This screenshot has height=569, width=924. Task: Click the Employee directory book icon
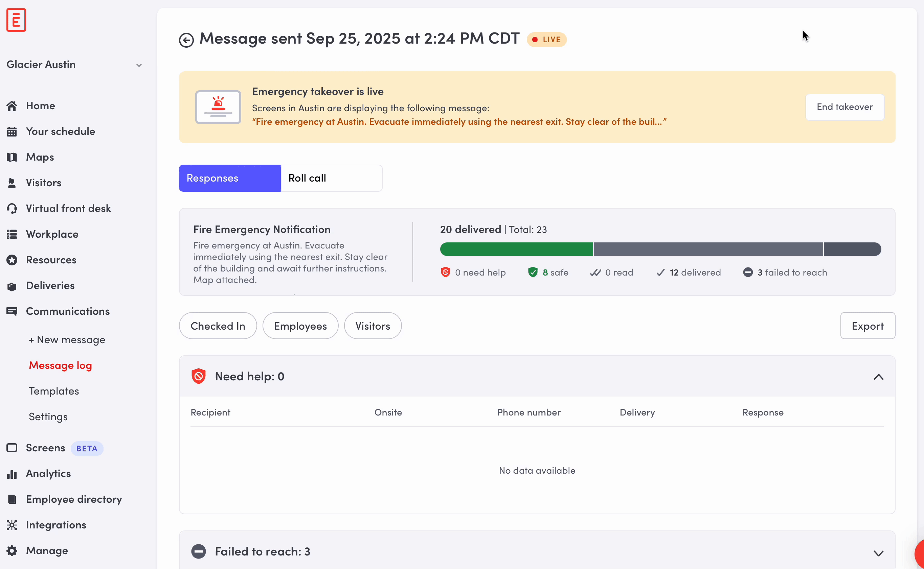pos(12,499)
